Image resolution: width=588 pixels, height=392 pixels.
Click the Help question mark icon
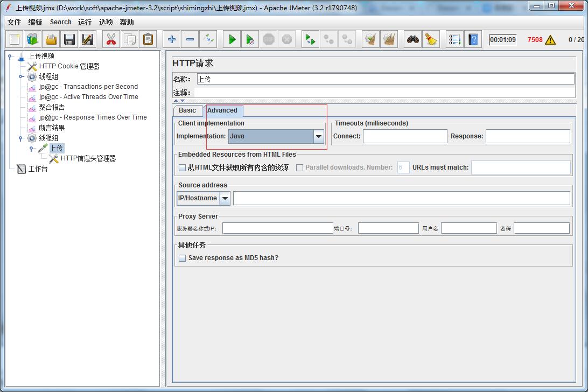pyautogui.click(x=473, y=39)
